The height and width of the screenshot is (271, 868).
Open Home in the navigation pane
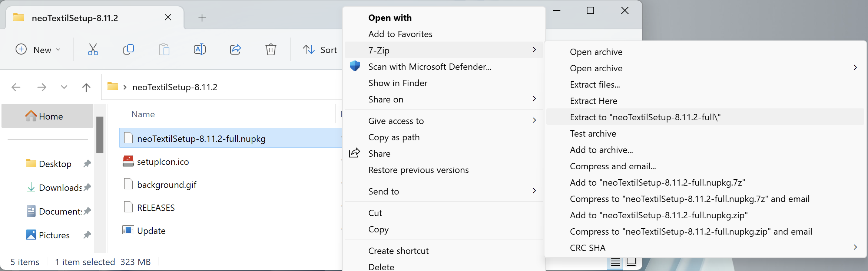coord(47,116)
